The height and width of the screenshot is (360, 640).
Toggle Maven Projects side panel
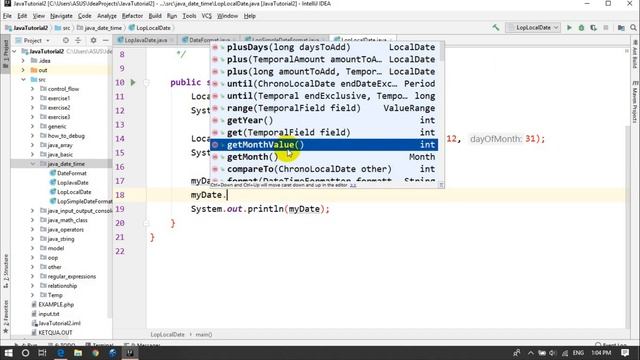click(x=635, y=102)
